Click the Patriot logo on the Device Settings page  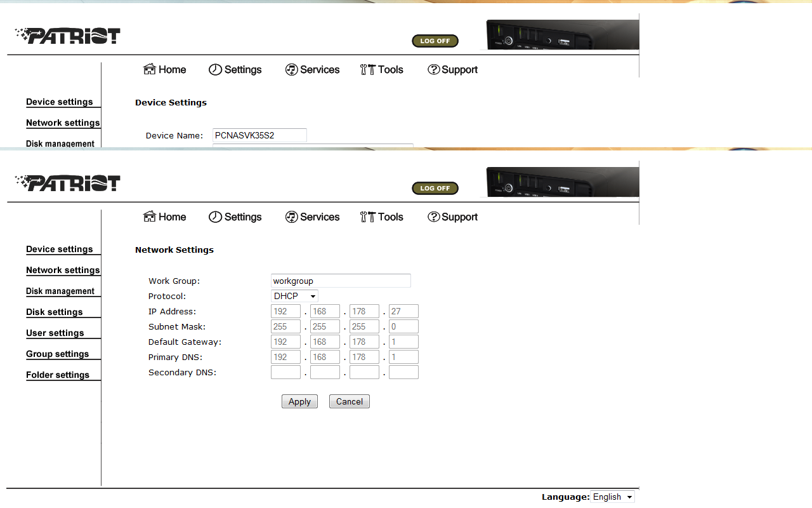(68, 36)
